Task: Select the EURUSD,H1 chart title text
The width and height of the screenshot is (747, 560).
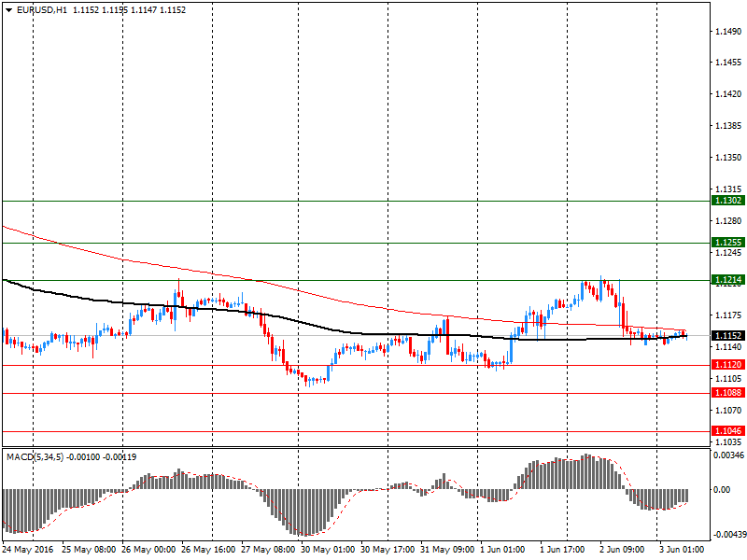Action: (42, 10)
